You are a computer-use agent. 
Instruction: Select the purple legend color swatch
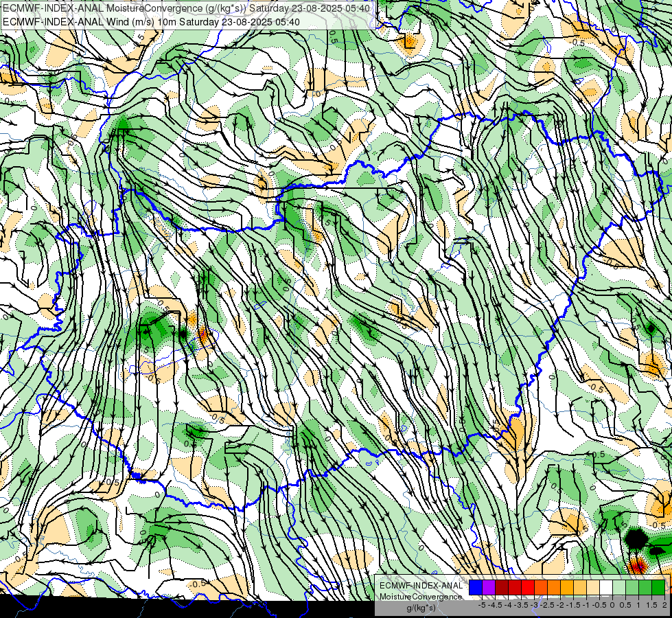click(x=489, y=587)
